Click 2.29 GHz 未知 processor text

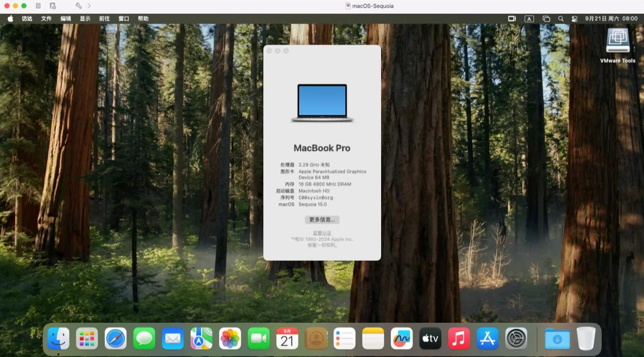[x=314, y=165]
